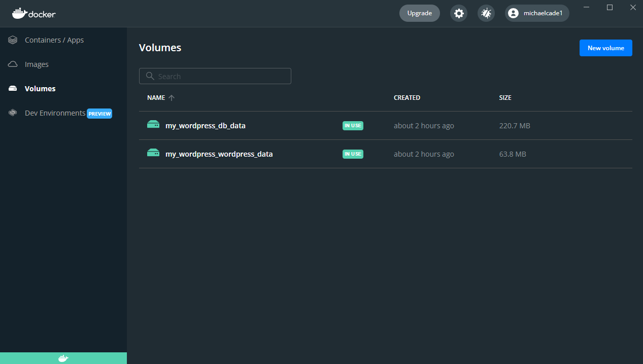This screenshot has height=364, width=643.
Task: Open Settings via the gear icon
Action: point(459,13)
